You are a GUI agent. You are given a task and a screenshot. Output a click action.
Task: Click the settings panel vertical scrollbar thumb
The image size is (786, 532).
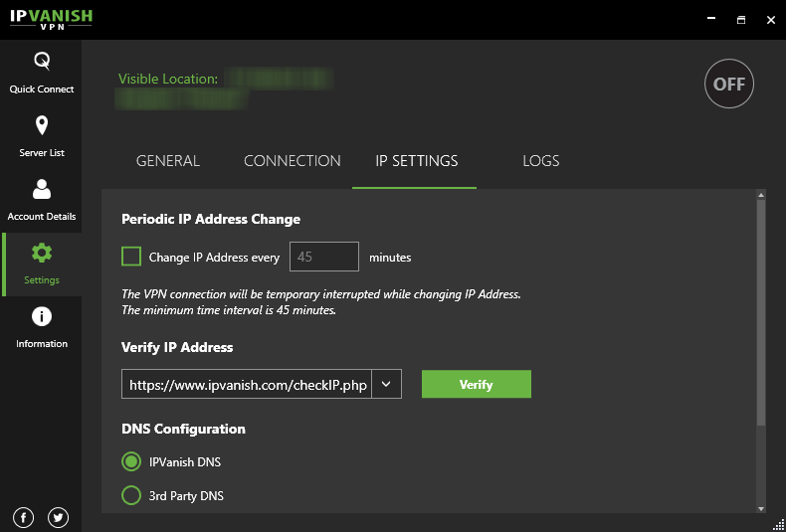(x=761, y=313)
